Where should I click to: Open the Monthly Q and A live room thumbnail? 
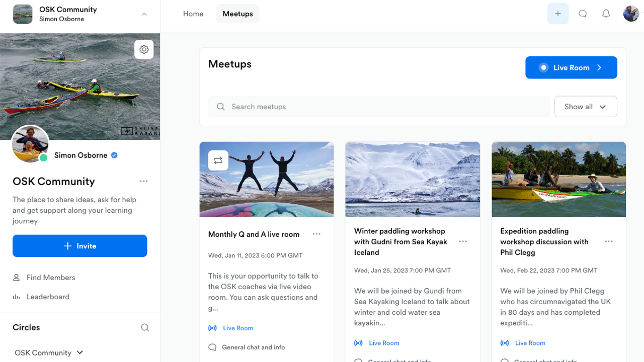(x=267, y=179)
